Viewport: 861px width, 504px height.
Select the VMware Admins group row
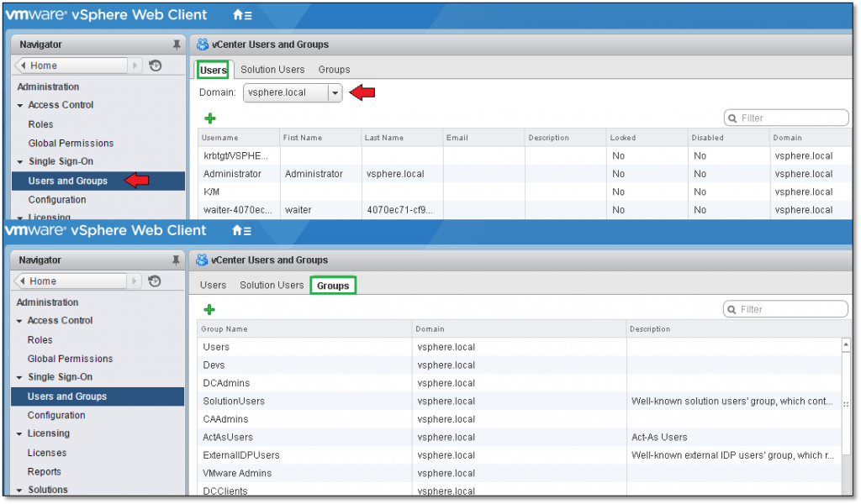coord(520,474)
